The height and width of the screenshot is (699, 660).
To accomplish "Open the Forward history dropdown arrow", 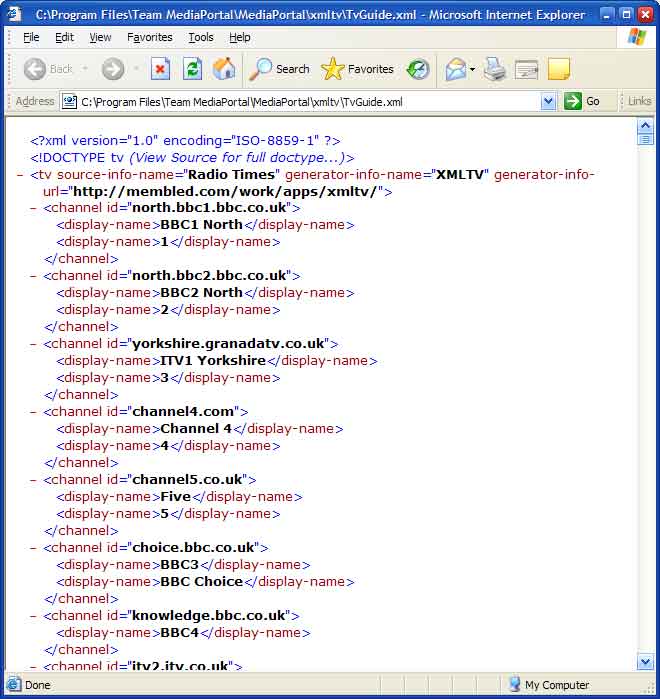I will point(136,69).
